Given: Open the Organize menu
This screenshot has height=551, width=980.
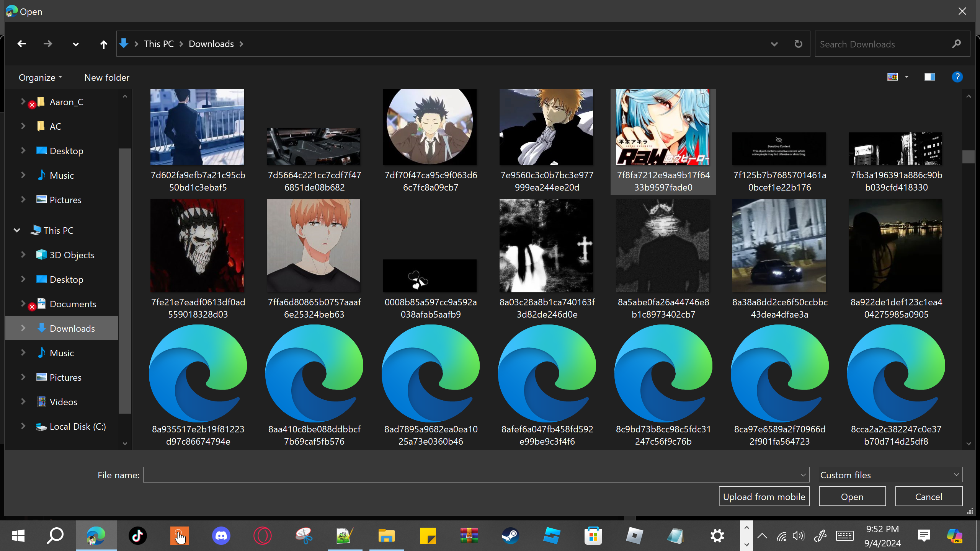Looking at the screenshot, I should click(40, 78).
